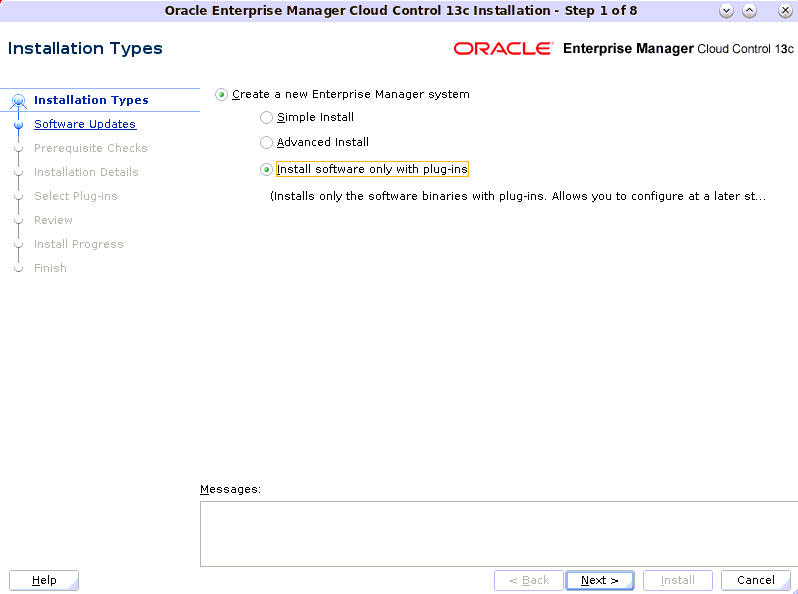Proceed with the Next button
Image resolution: width=798 pixels, height=594 pixels.
pos(600,580)
